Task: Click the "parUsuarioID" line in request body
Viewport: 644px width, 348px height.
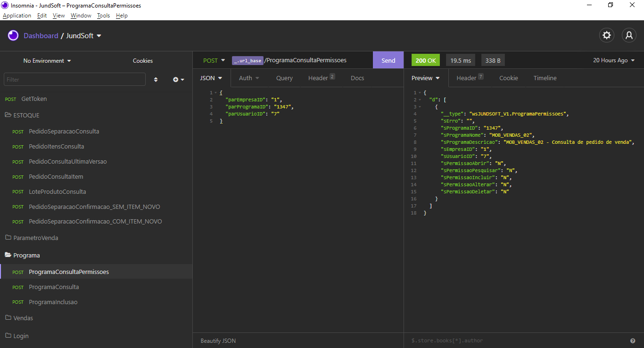Action: coord(253,114)
